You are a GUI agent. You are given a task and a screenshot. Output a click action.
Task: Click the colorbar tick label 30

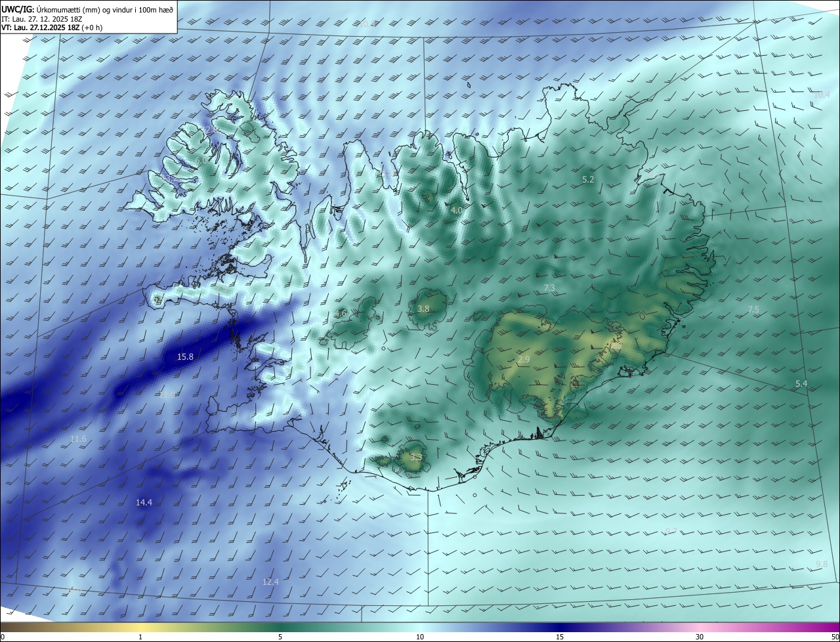pos(700,637)
